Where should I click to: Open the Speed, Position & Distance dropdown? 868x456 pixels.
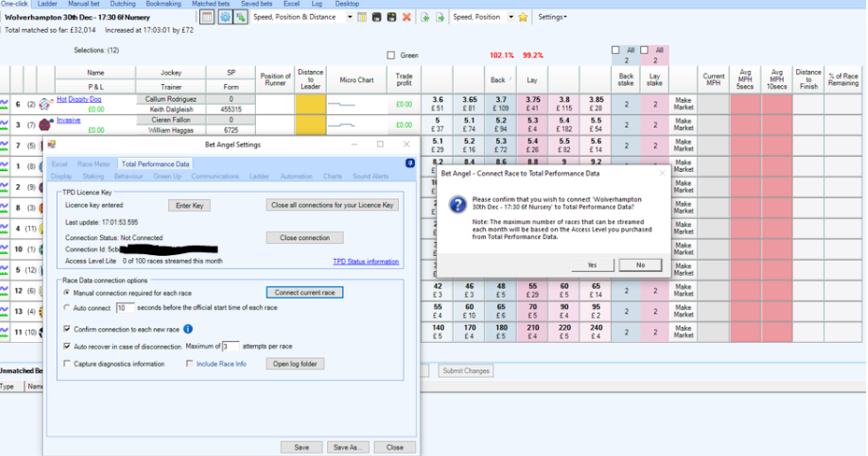coord(350,17)
